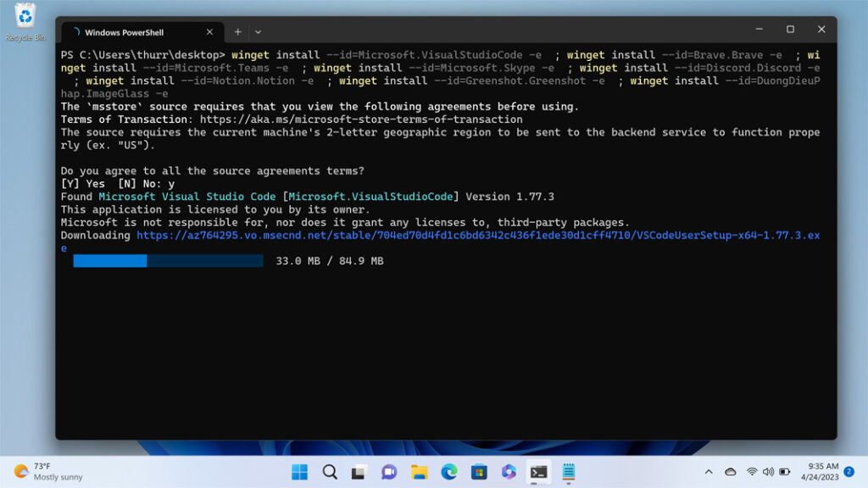Image resolution: width=868 pixels, height=488 pixels.
Task: Click the 33.0 MB / 84.9 MB text
Action: [x=330, y=261]
